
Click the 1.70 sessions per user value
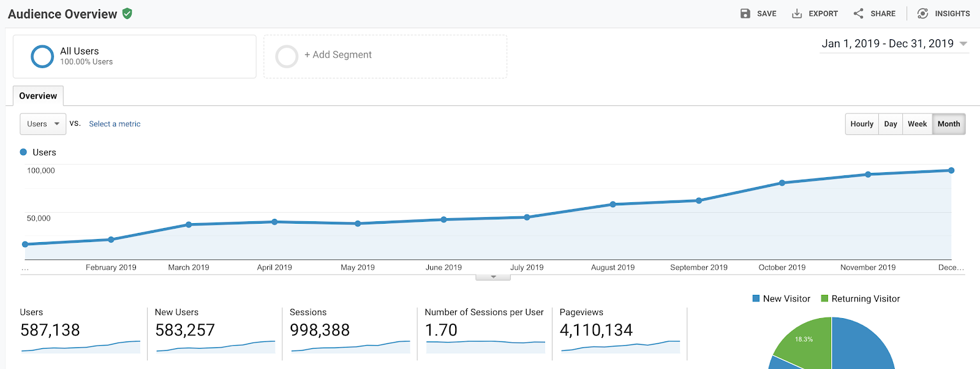pyautogui.click(x=441, y=330)
